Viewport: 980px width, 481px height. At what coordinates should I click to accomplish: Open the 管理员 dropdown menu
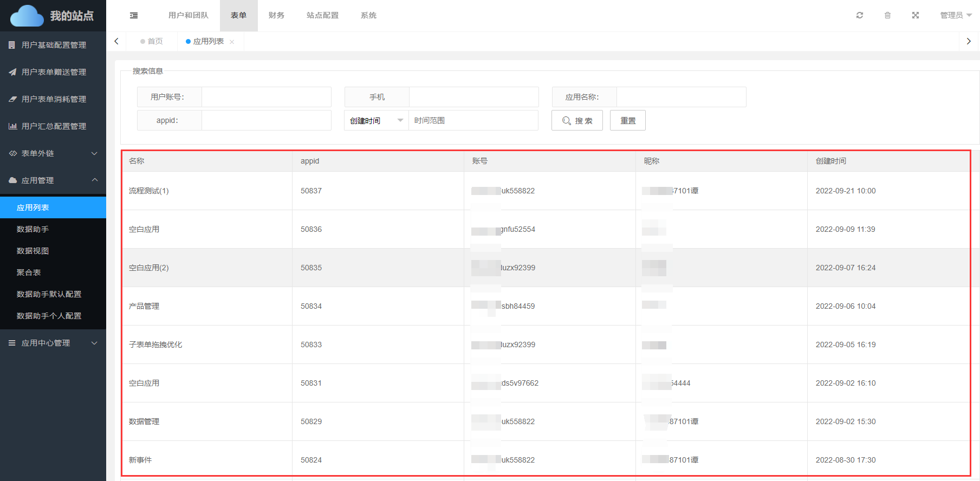[x=956, y=15]
